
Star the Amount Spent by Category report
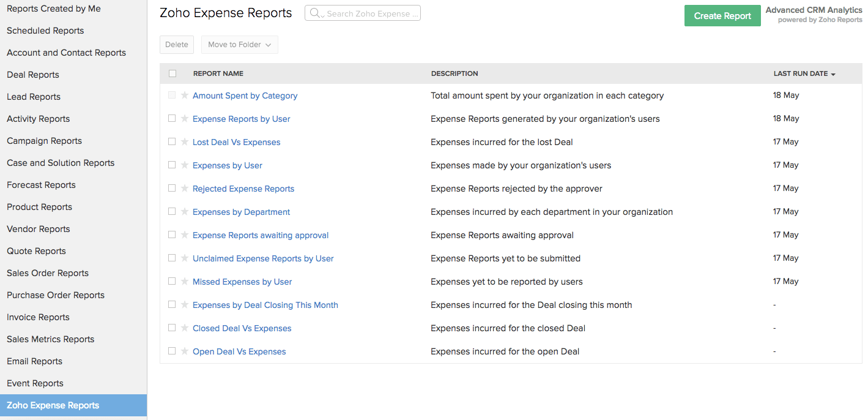[x=184, y=96]
